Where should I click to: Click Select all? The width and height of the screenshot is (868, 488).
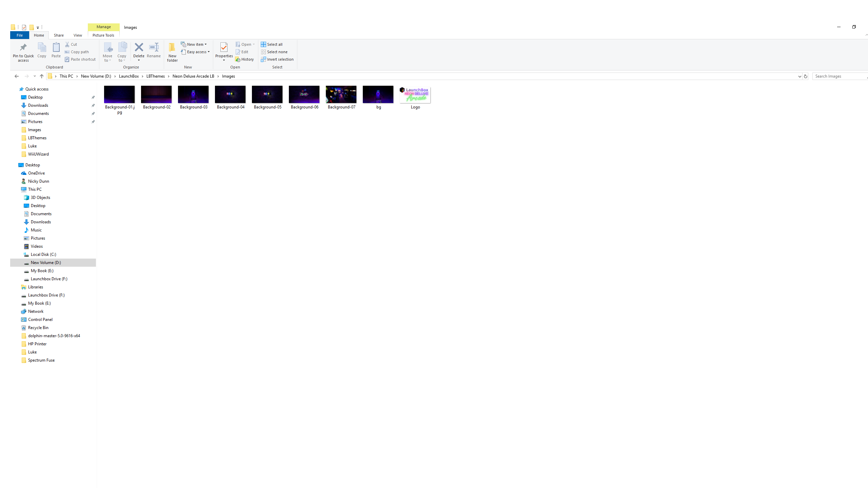[x=272, y=44]
